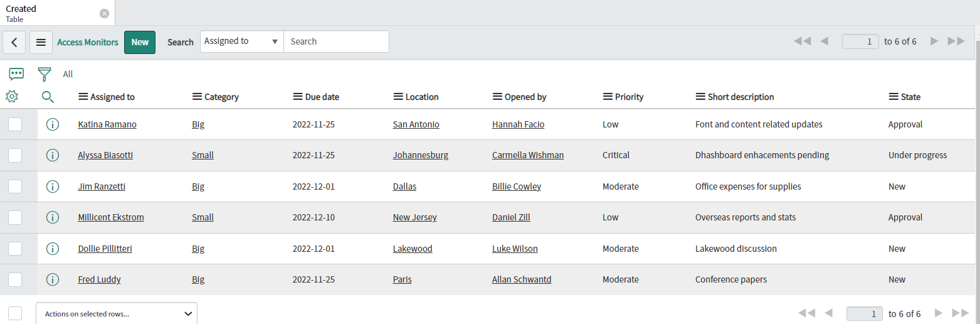Expand 'Actions on selected rows' dropdown

click(x=117, y=313)
